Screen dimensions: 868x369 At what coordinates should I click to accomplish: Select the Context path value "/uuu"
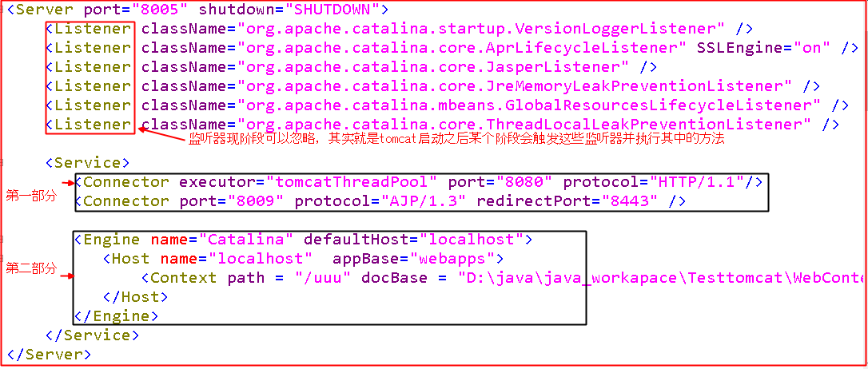coord(323,278)
